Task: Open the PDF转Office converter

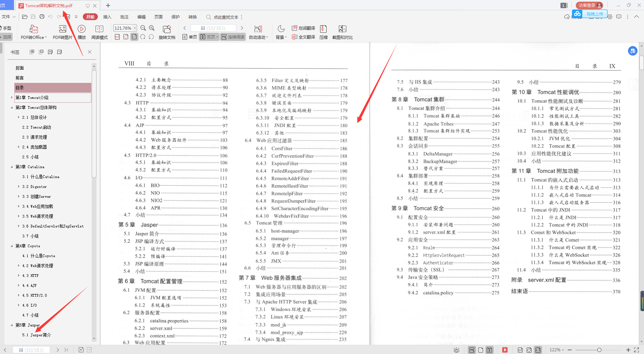Action: point(33,32)
